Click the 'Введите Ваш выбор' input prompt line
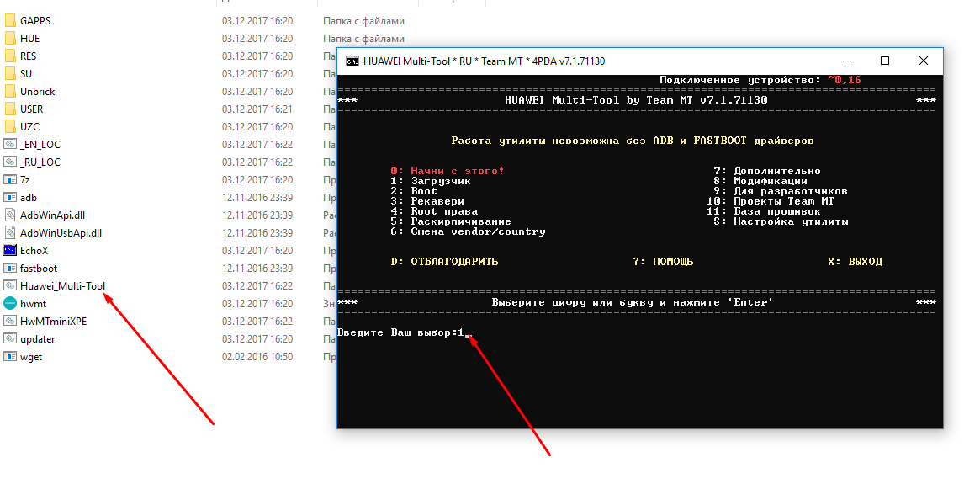The width and height of the screenshot is (980, 484). click(x=405, y=332)
